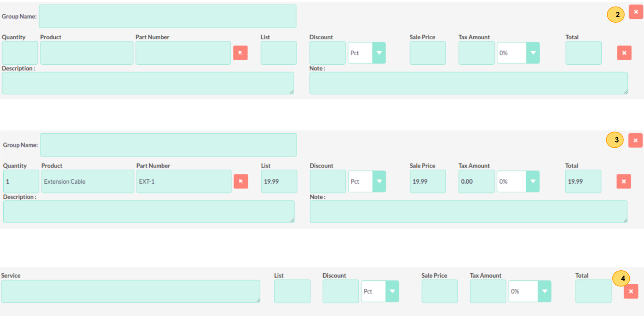Delete the group containing Extension Cable
The width and height of the screenshot is (644, 317).
tap(635, 140)
